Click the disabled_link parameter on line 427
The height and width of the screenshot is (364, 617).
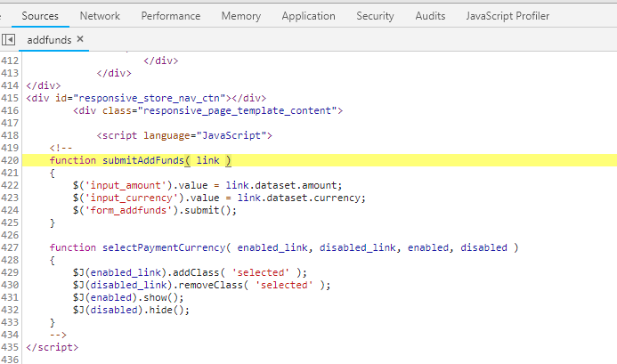tap(357, 247)
